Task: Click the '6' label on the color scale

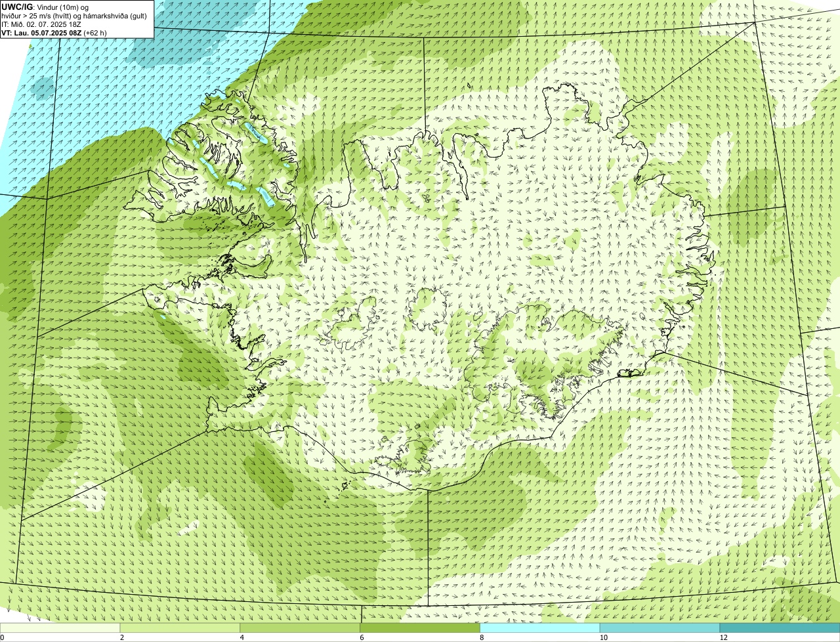Action: [362, 637]
